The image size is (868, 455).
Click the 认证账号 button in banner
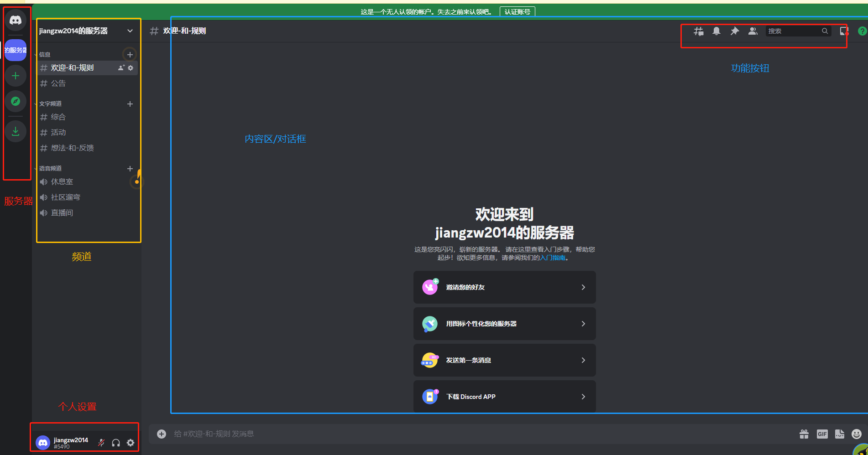518,12
